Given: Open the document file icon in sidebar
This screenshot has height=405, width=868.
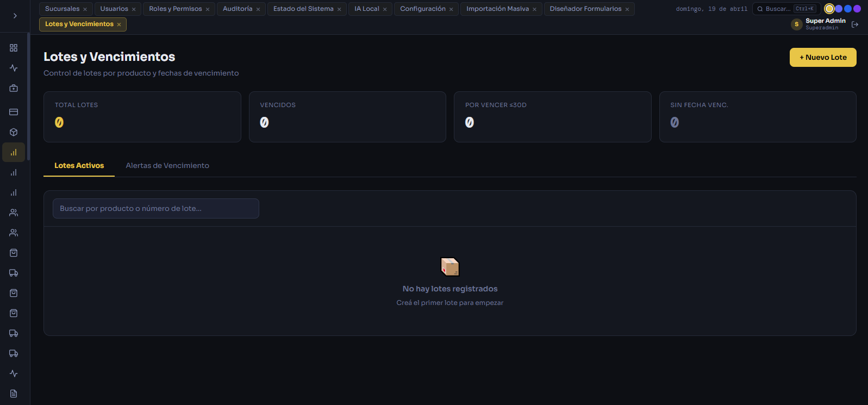Looking at the screenshot, I should [x=14, y=394].
